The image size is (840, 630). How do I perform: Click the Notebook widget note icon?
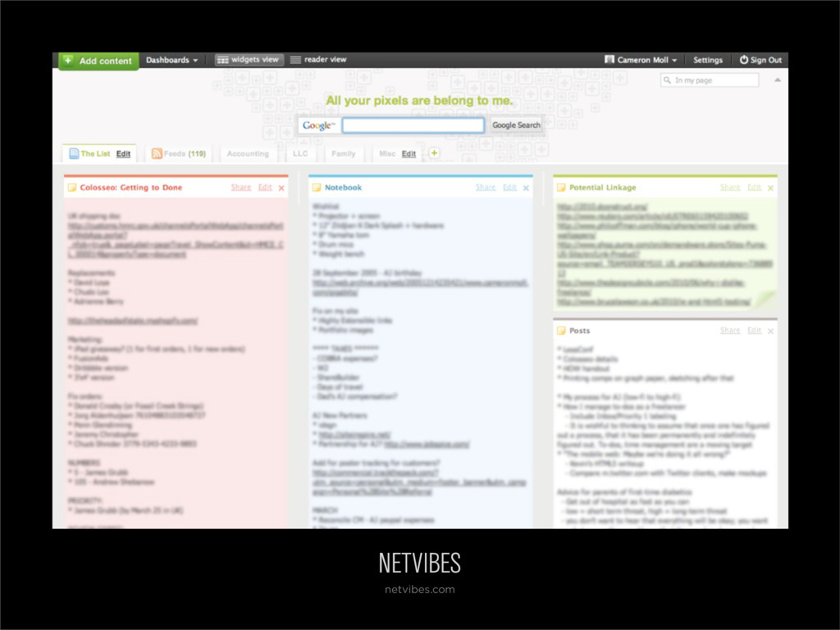(x=317, y=188)
